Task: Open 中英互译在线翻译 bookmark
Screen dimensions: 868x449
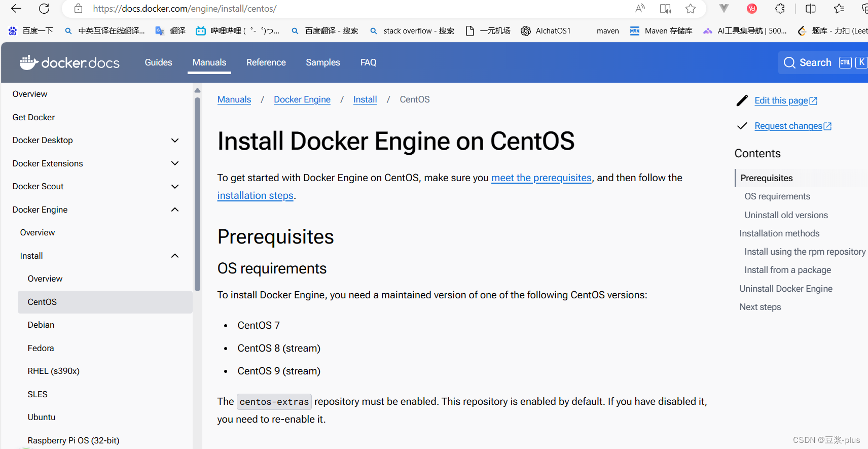Action: pyautogui.click(x=105, y=31)
